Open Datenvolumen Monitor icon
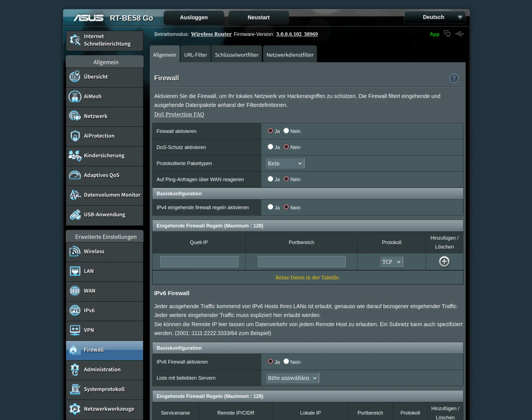Screen dimensions: 532x420 click(x=75, y=195)
